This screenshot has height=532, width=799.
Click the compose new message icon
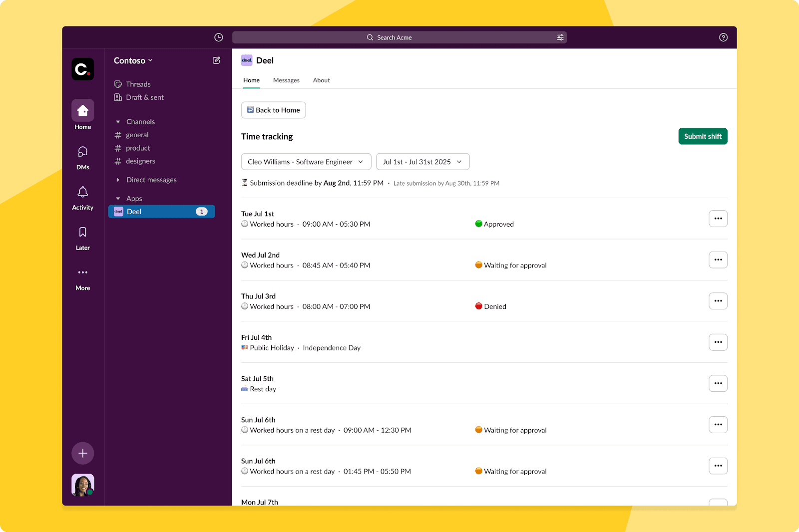pos(216,60)
